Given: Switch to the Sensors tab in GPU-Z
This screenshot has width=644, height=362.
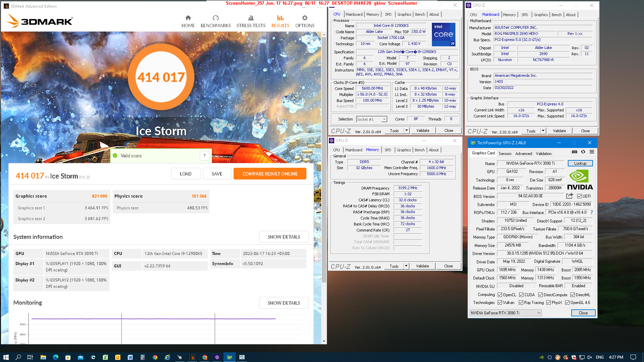Looking at the screenshot, I should [505, 154].
